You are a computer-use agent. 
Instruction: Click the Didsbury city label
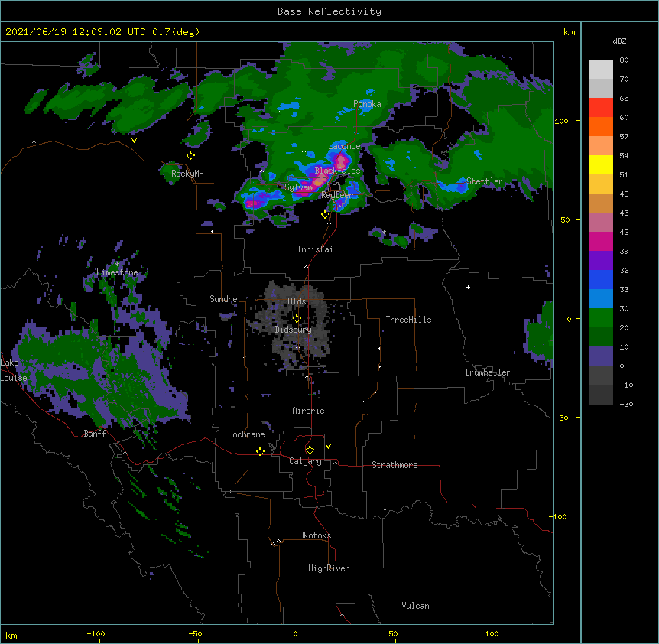click(294, 330)
